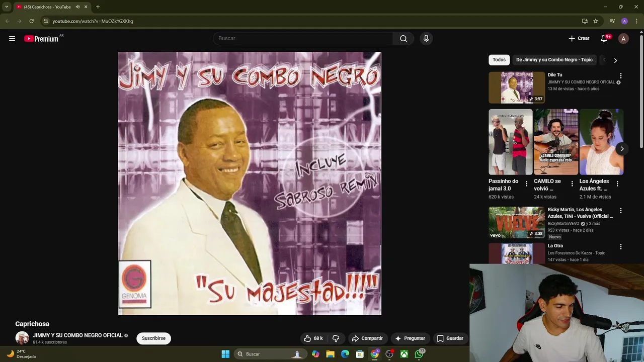644x362 pixels.
Task: Play the Dile Tu thumbnail
Action: 517,87
